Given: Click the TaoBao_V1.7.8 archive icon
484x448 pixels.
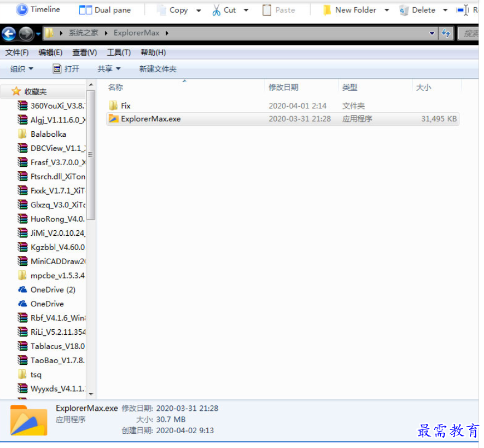Looking at the screenshot, I should (x=22, y=360).
